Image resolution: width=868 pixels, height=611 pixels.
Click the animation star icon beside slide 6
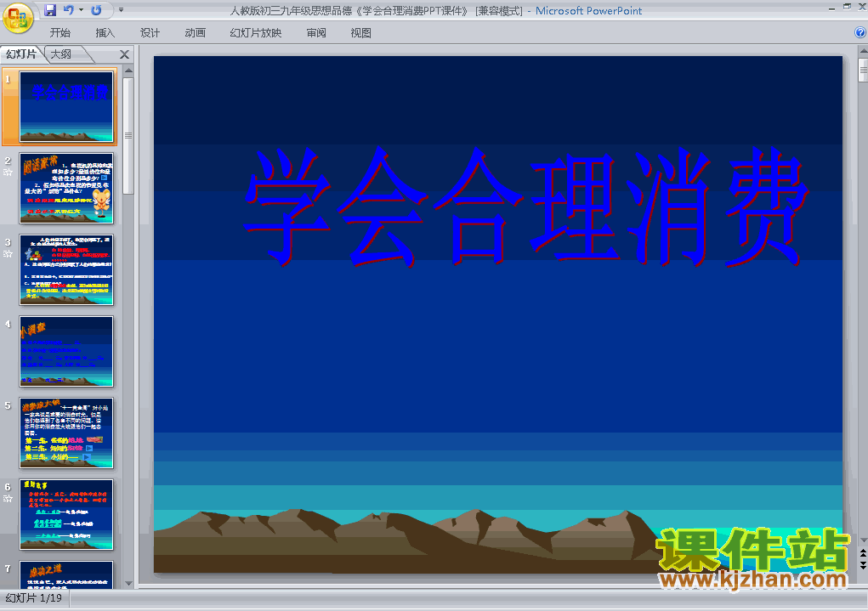coord(8,499)
